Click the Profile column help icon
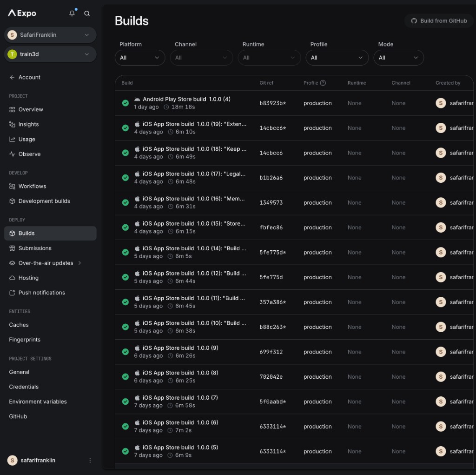The image size is (476, 475). (x=323, y=83)
